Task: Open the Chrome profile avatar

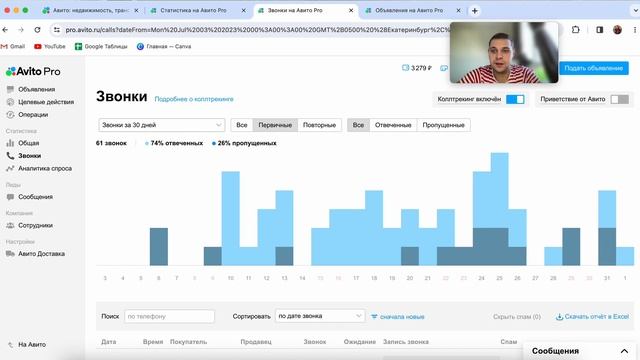Action: coord(618,30)
